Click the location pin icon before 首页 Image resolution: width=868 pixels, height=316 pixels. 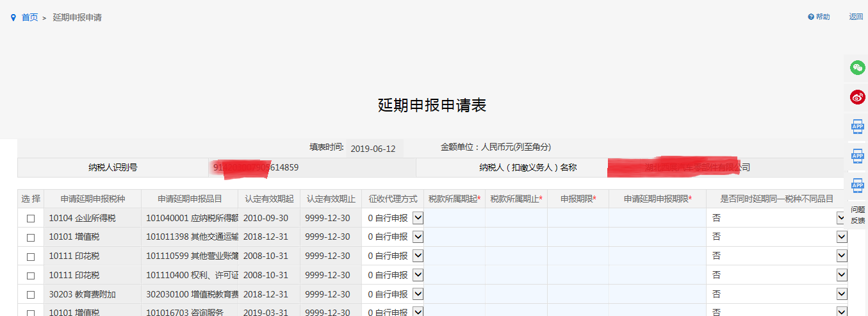[x=13, y=17]
